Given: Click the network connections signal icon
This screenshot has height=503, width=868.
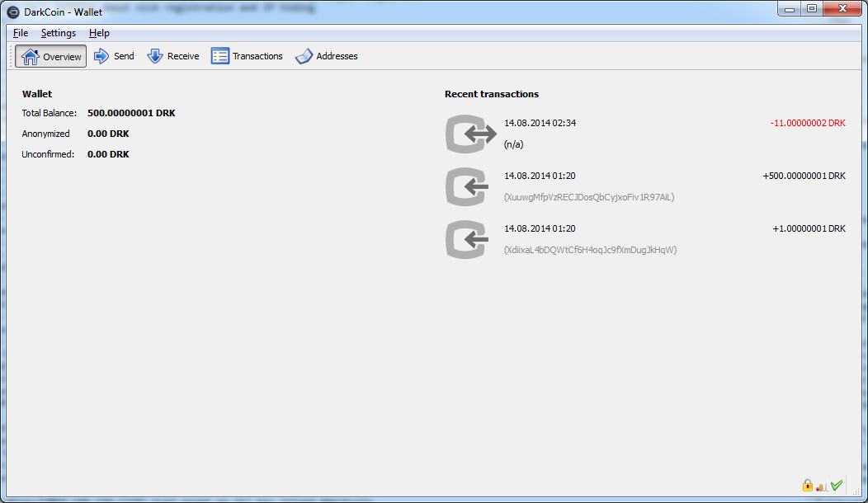Looking at the screenshot, I should tap(822, 486).
